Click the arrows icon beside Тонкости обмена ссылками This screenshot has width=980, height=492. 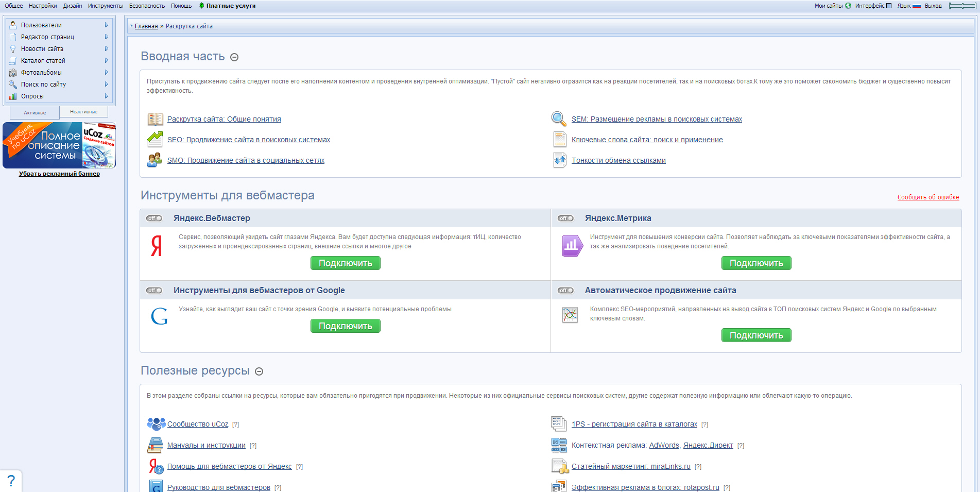(560, 160)
